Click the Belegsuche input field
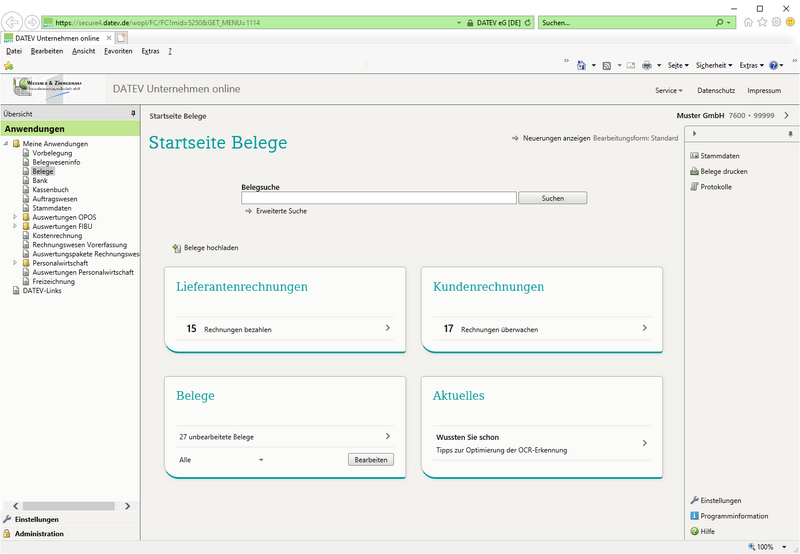Image resolution: width=800 pixels, height=554 pixels. (x=379, y=198)
